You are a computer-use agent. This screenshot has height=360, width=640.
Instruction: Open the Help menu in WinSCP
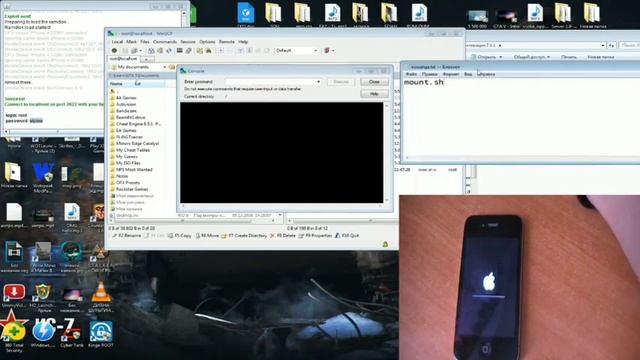[x=243, y=42]
